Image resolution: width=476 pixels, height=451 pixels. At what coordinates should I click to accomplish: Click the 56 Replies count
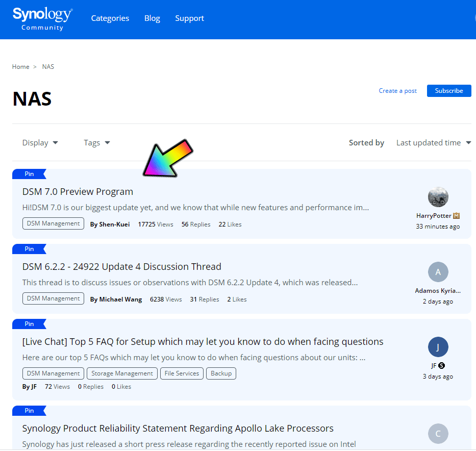196,224
